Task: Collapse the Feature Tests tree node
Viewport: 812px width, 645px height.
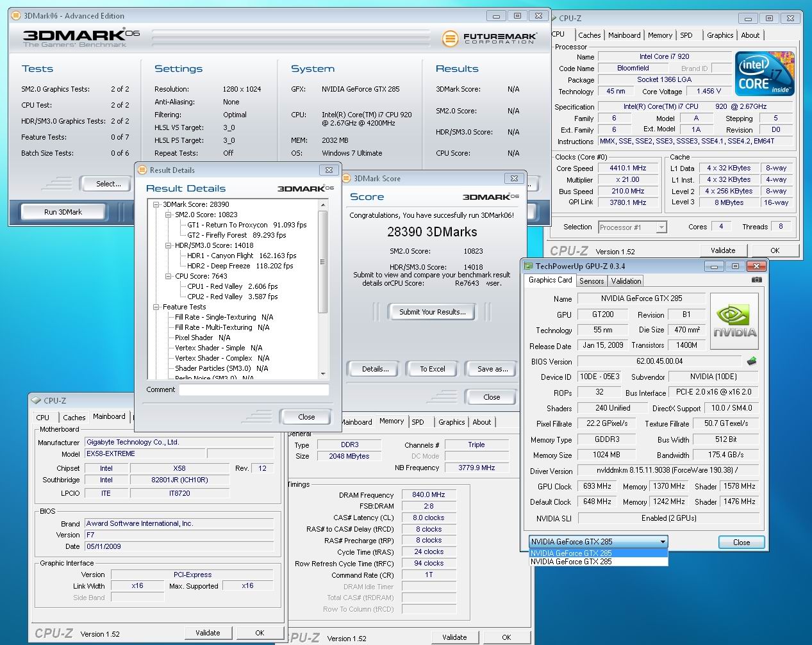Action: click(x=156, y=307)
